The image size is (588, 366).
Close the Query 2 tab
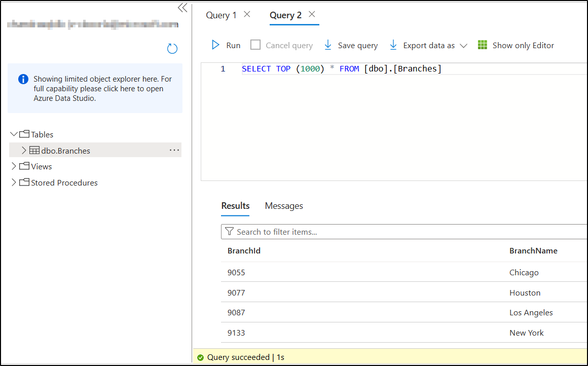312,14
